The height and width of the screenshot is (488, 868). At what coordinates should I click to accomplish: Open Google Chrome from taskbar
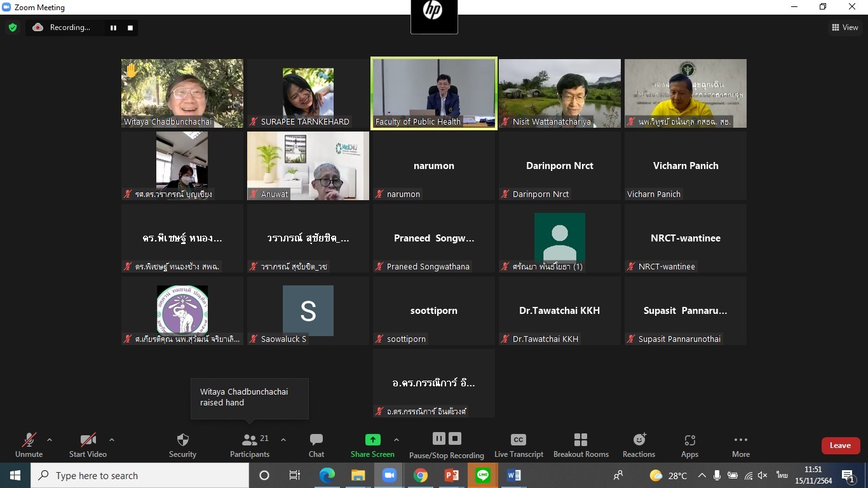420,475
